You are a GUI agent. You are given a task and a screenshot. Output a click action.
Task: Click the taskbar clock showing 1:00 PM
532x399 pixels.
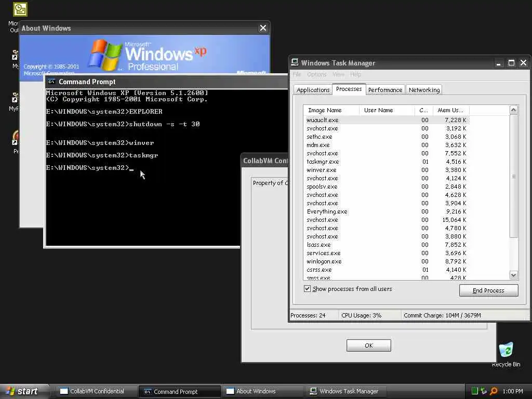pyautogui.click(x=513, y=391)
